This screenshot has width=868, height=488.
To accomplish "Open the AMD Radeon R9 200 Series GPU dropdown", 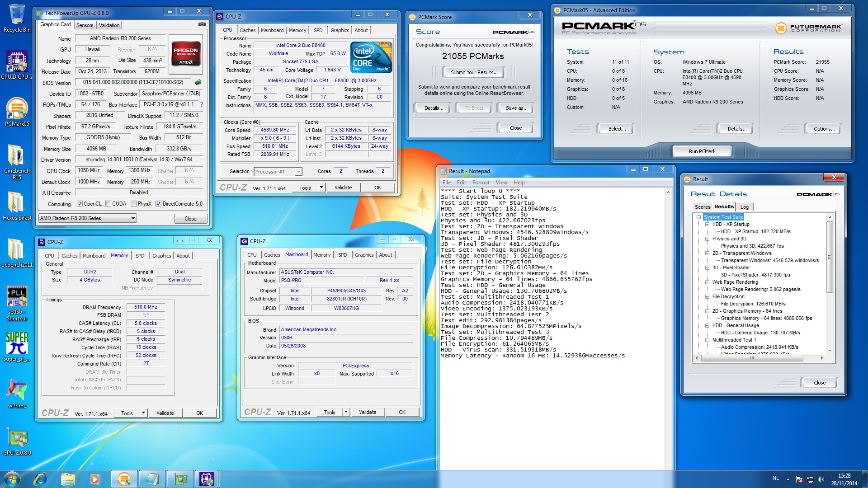I will tap(87, 218).
